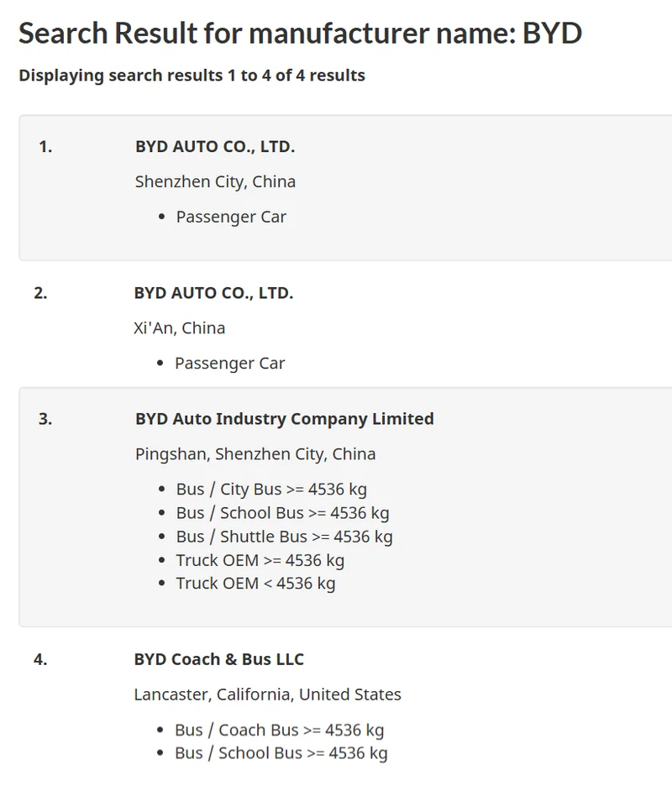Click result number 3 in the list

point(45,419)
